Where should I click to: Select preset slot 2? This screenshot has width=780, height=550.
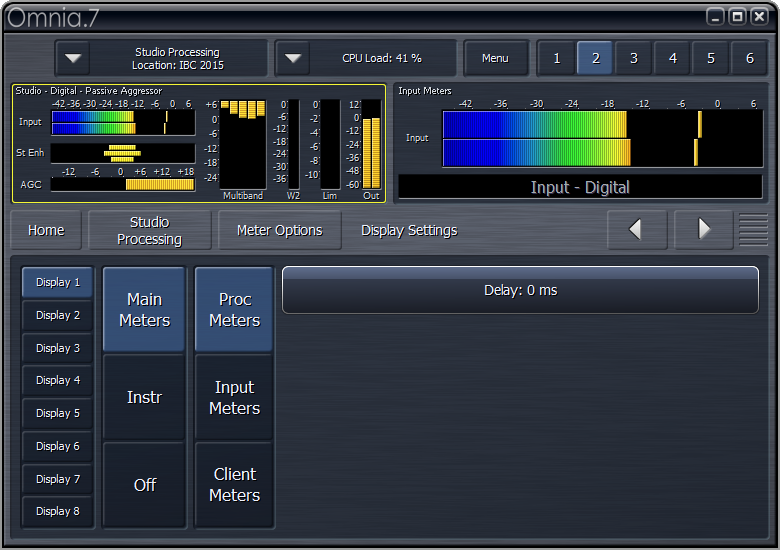(x=595, y=58)
